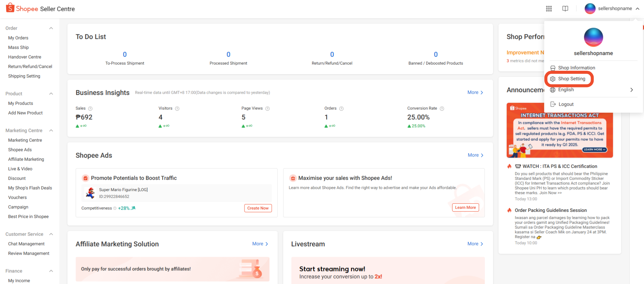Open the Internet Transactions Act banner
The width and height of the screenshot is (644, 284).
[559, 130]
